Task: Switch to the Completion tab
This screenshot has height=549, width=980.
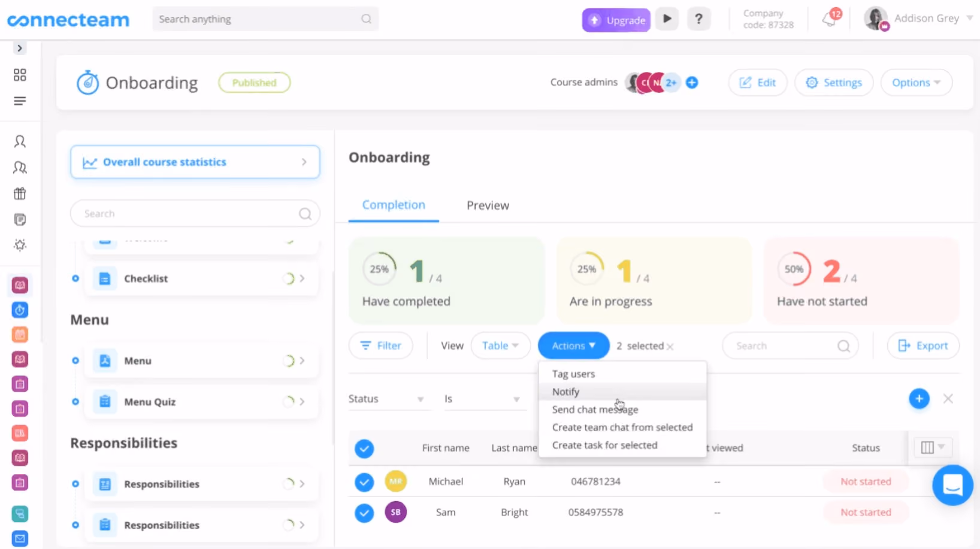Action: pyautogui.click(x=394, y=205)
